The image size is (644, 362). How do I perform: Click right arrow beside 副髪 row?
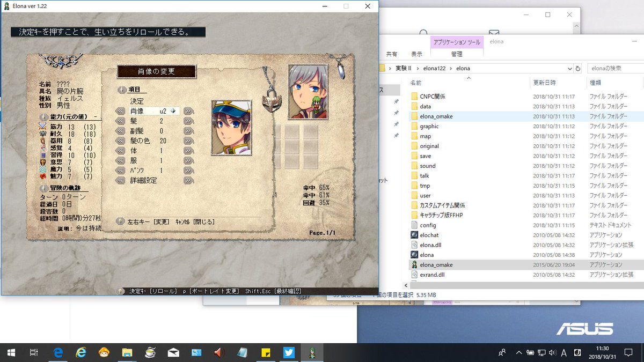tap(188, 131)
